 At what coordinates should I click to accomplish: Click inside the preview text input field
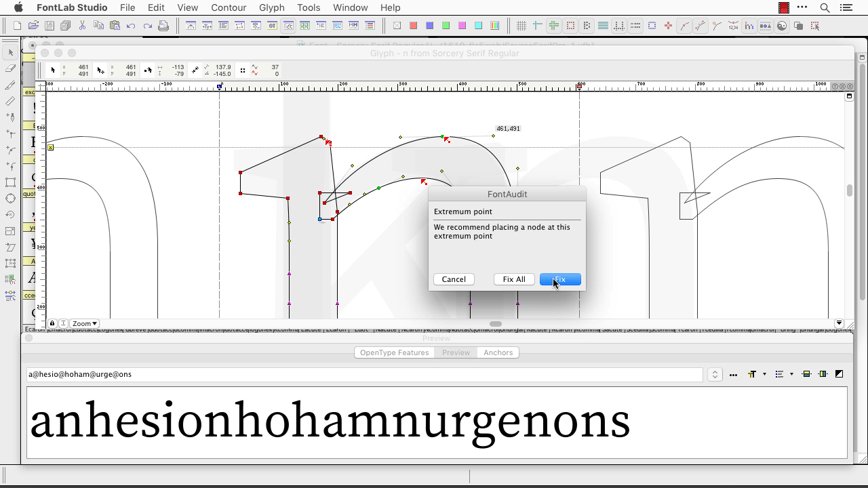tap(271, 374)
